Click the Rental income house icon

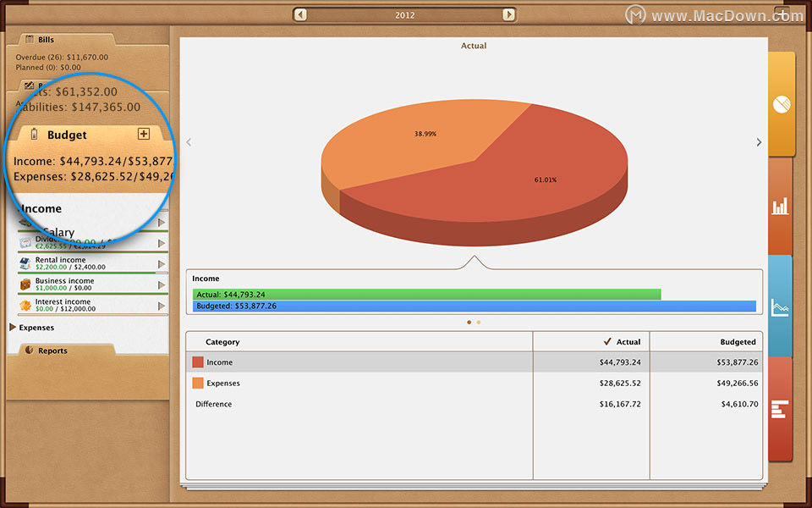pyautogui.click(x=25, y=263)
